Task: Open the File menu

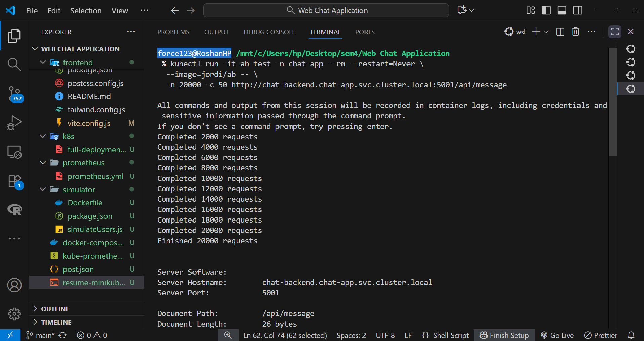Action: [32, 11]
